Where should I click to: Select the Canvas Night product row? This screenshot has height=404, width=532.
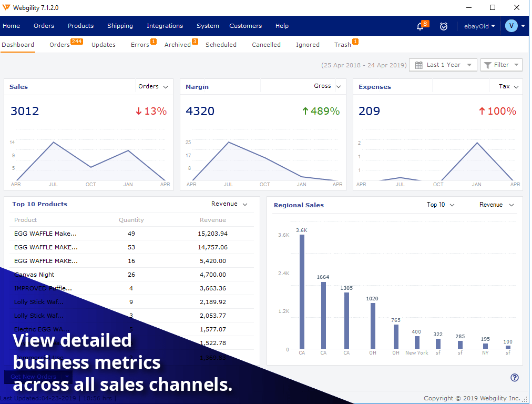click(x=131, y=275)
